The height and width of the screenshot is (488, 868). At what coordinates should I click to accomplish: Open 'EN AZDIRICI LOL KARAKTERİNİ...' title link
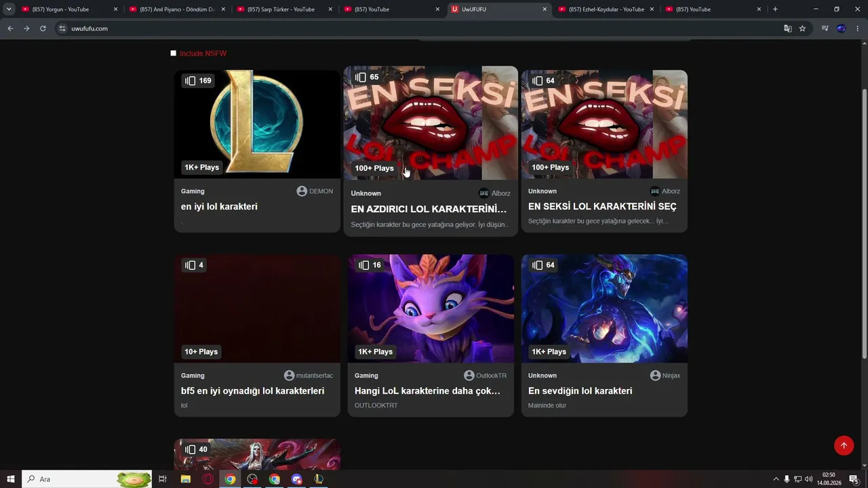(429, 209)
